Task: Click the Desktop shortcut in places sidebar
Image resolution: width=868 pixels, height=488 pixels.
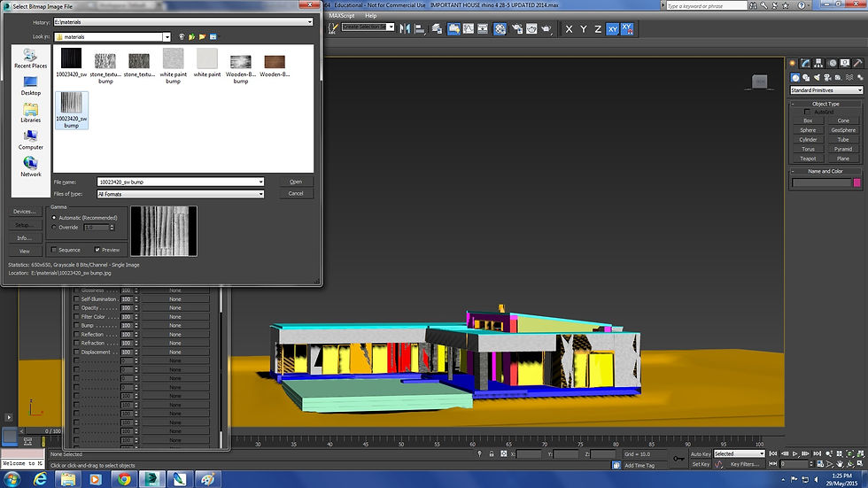Action: [31, 86]
